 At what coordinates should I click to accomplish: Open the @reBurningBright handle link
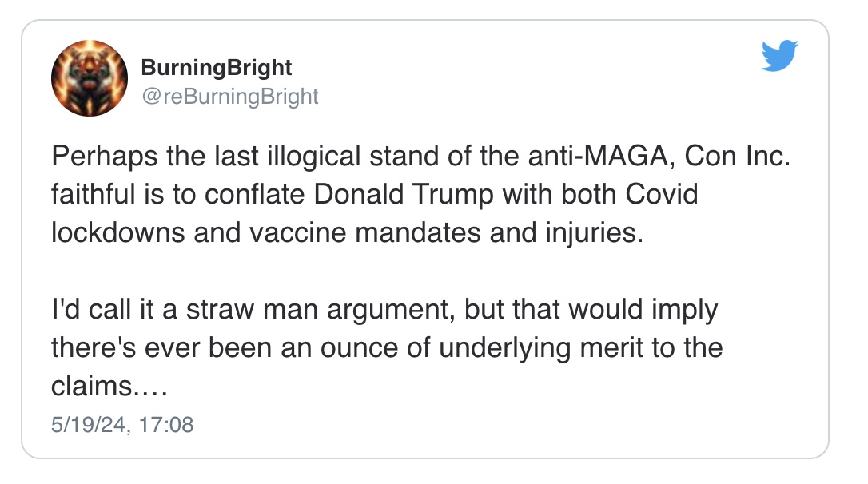tap(229, 97)
